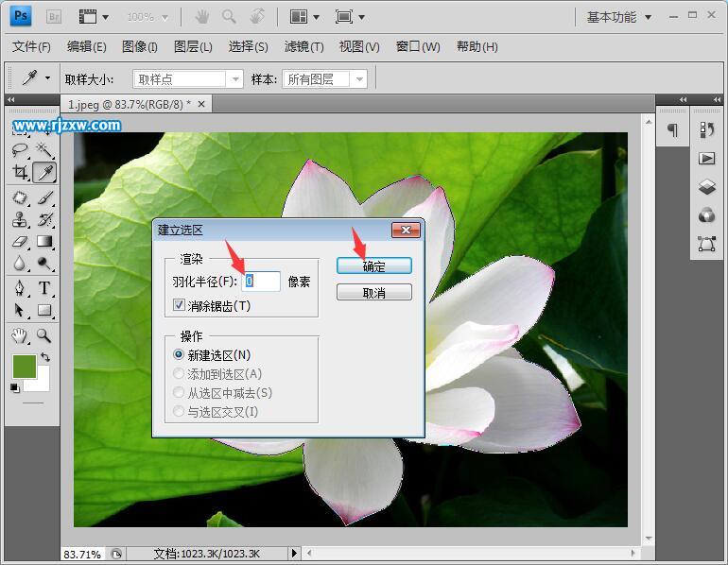Select the Eyedropper tool in toolbox
Screen dimensions: 728x565
tap(44, 172)
